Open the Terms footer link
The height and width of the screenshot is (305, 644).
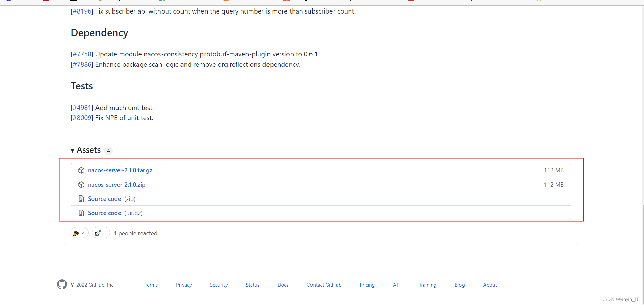151,285
